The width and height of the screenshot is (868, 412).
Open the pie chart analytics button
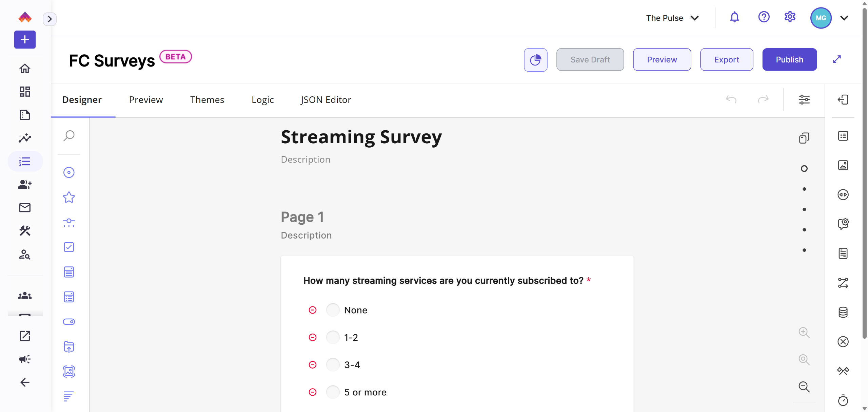click(535, 60)
